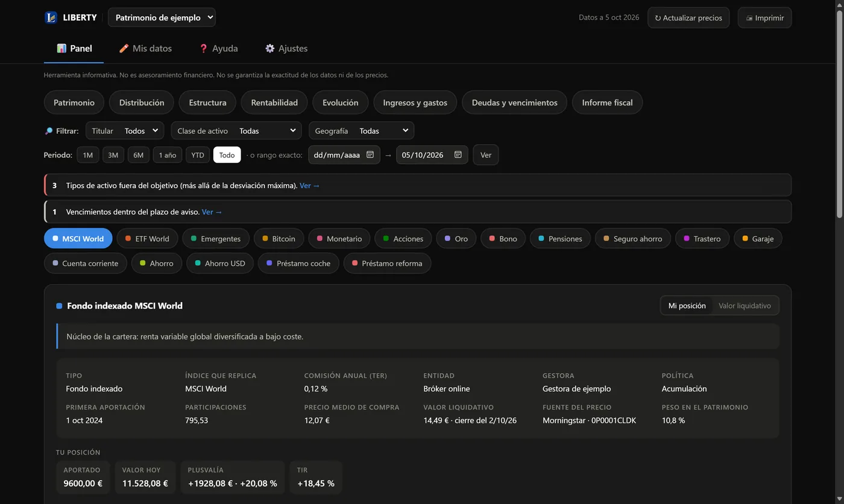Open the Mis datos tab
The height and width of the screenshot is (504, 844).
[145, 48]
